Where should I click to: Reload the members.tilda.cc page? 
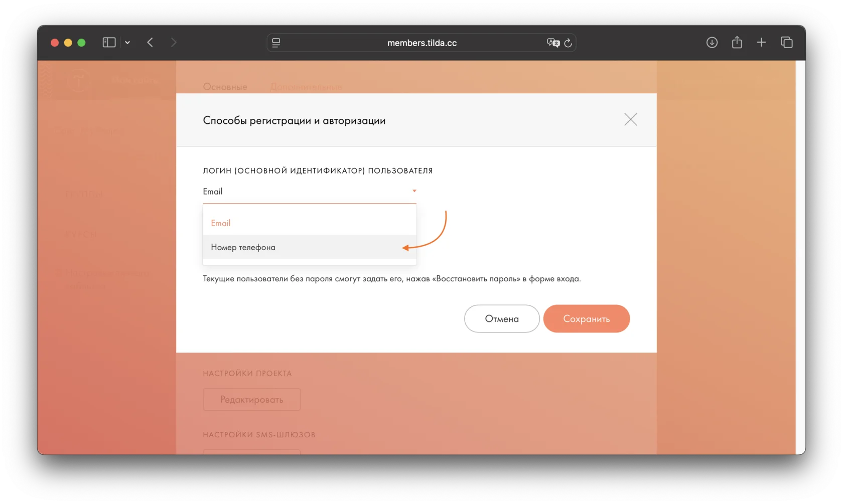tap(568, 43)
